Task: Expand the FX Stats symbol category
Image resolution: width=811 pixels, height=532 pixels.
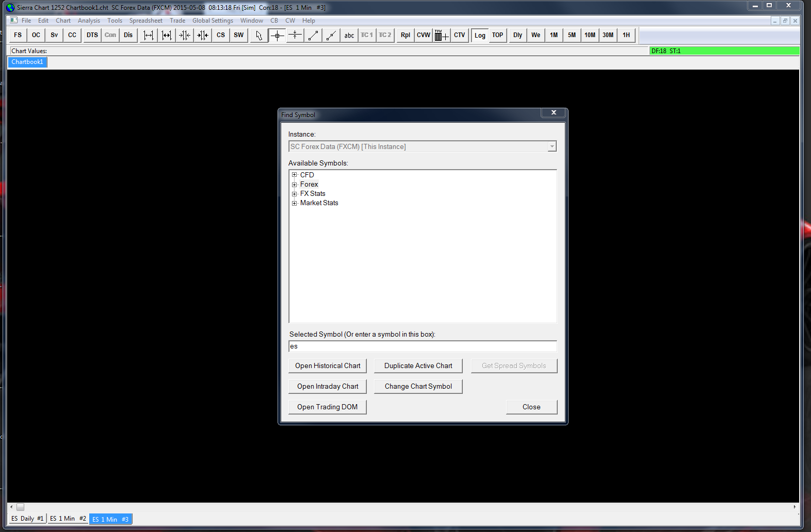Action: (295, 193)
